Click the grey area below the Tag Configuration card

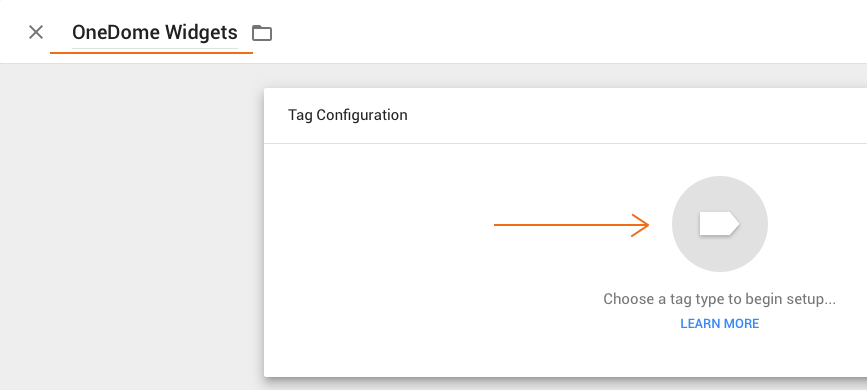564,384
